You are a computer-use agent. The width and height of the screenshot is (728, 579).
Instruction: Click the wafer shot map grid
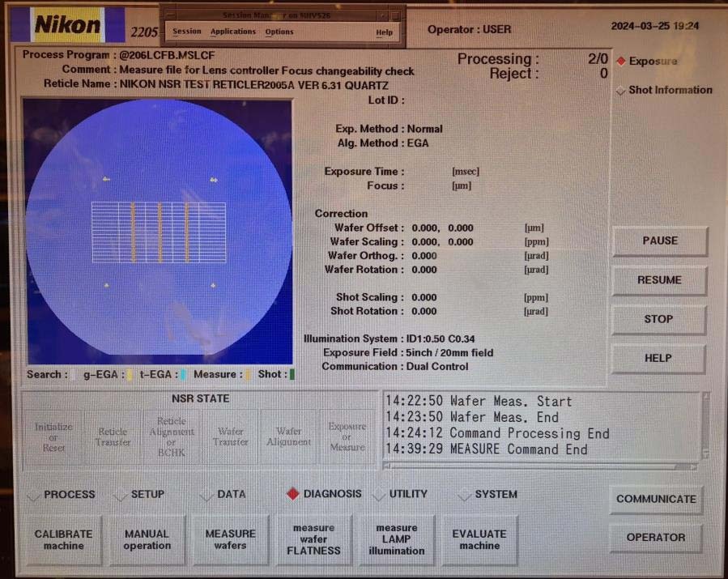tap(159, 232)
